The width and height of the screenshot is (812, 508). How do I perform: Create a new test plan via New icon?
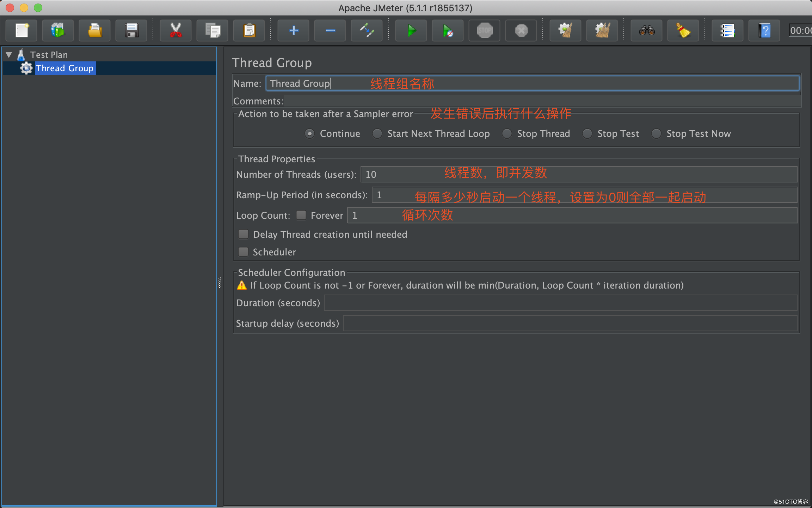pos(22,31)
